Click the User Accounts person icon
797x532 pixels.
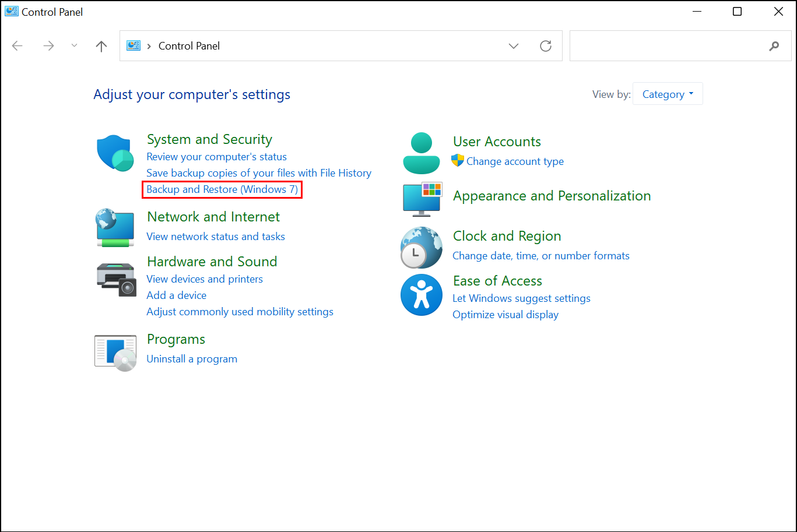pos(421,153)
